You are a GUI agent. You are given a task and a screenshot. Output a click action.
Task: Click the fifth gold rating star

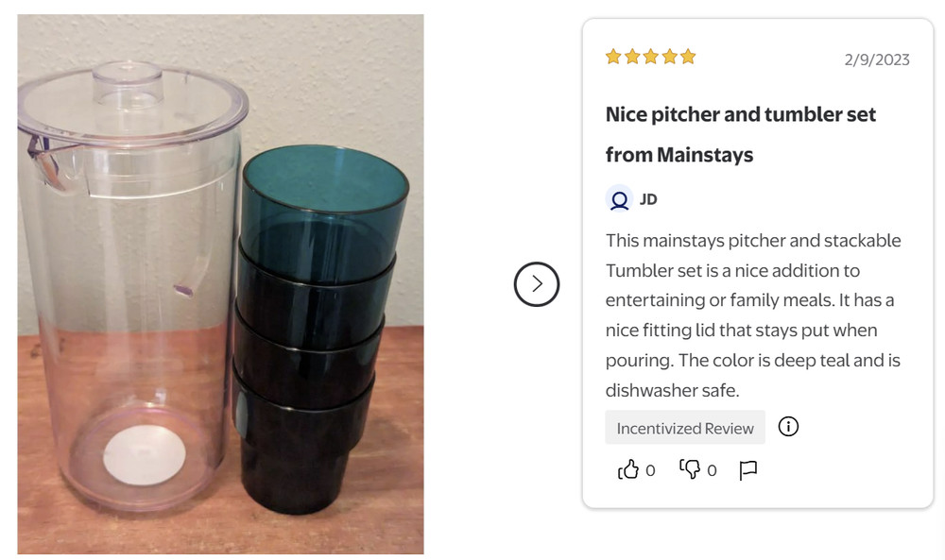point(688,57)
